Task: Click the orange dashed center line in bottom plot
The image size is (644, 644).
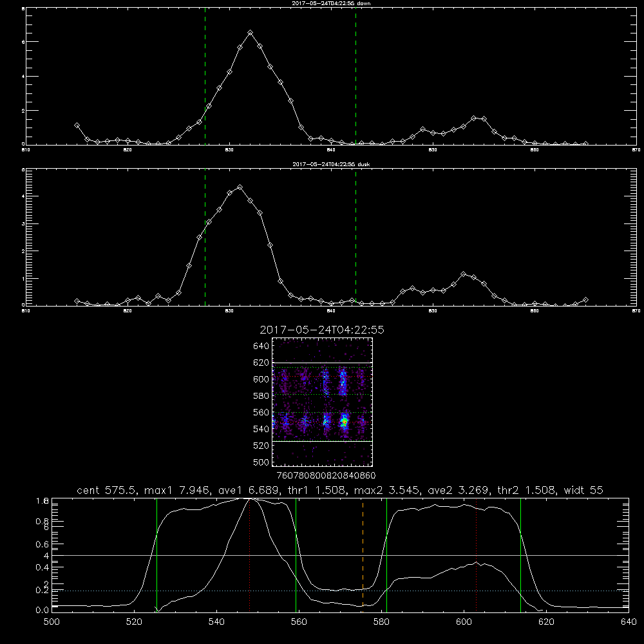Action: coord(363,554)
